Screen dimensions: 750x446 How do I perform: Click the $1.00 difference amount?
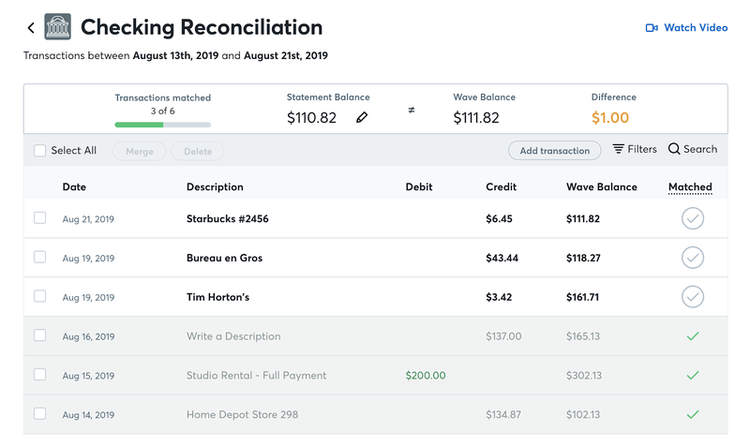tap(610, 118)
